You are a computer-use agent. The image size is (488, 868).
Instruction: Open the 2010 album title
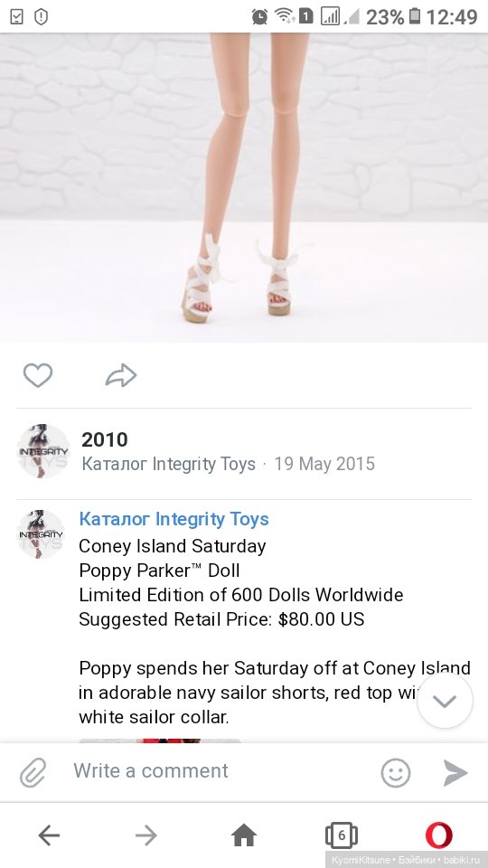105,439
